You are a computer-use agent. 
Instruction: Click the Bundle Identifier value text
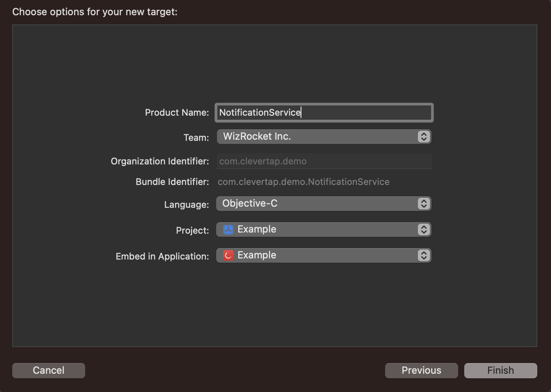[x=303, y=182]
